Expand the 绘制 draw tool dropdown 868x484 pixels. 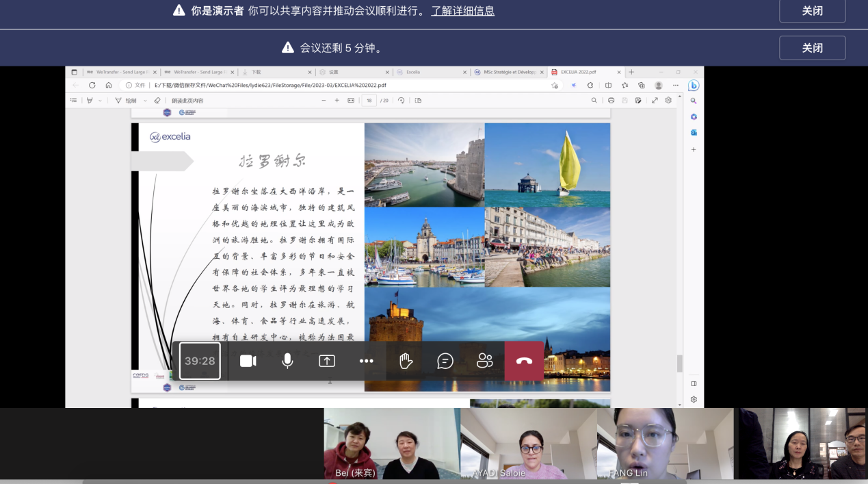(x=145, y=101)
